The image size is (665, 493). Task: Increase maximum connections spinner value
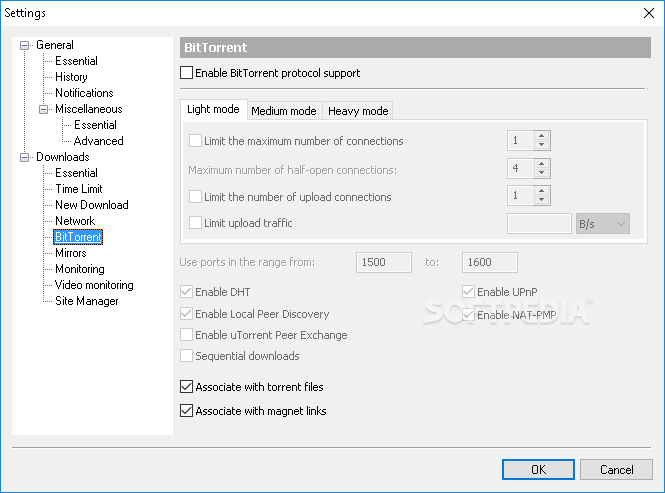542,136
